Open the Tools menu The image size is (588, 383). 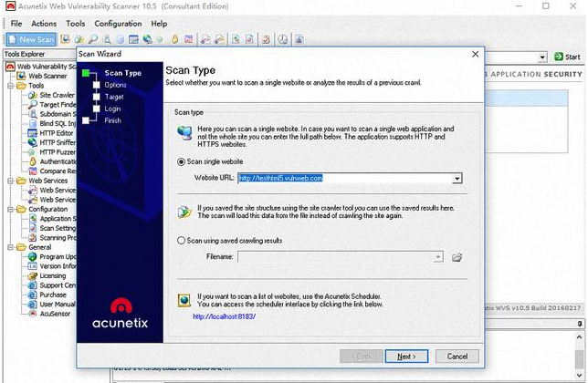tap(76, 24)
